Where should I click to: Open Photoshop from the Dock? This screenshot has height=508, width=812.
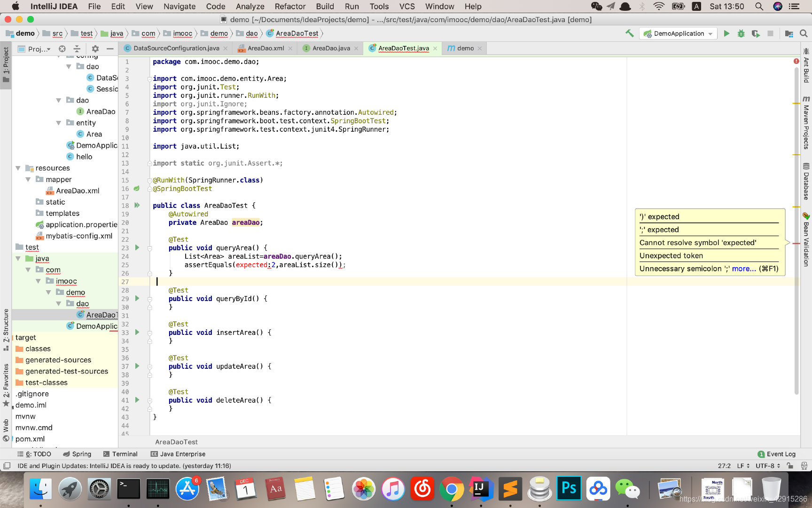(569, 489)
